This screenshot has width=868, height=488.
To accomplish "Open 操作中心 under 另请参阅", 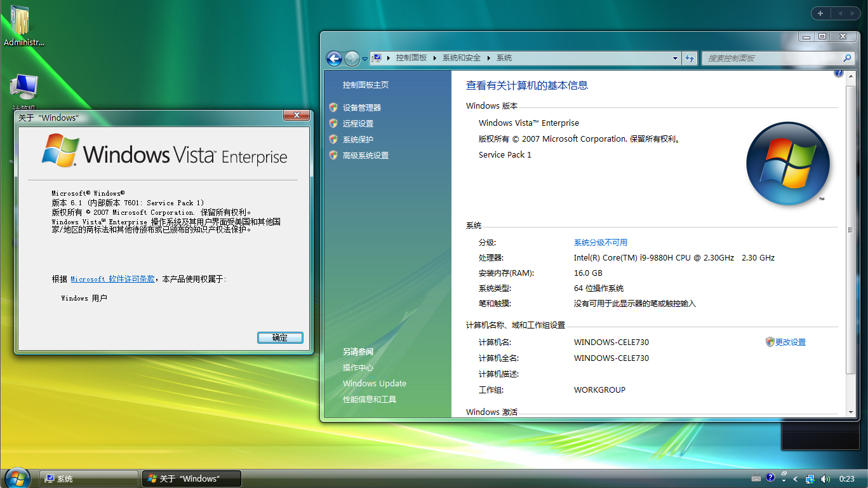I will [x=358, y=368].
